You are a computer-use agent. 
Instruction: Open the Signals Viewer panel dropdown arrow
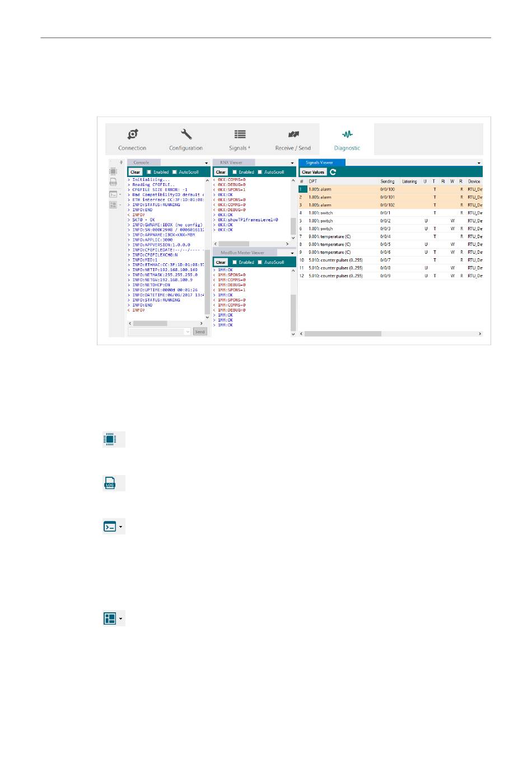coord(479,163)
